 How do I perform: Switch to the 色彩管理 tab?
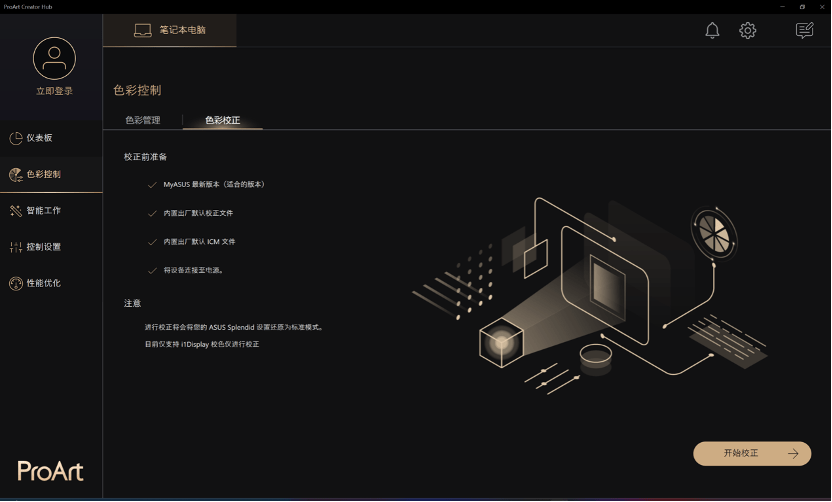(x=142, y=120)
